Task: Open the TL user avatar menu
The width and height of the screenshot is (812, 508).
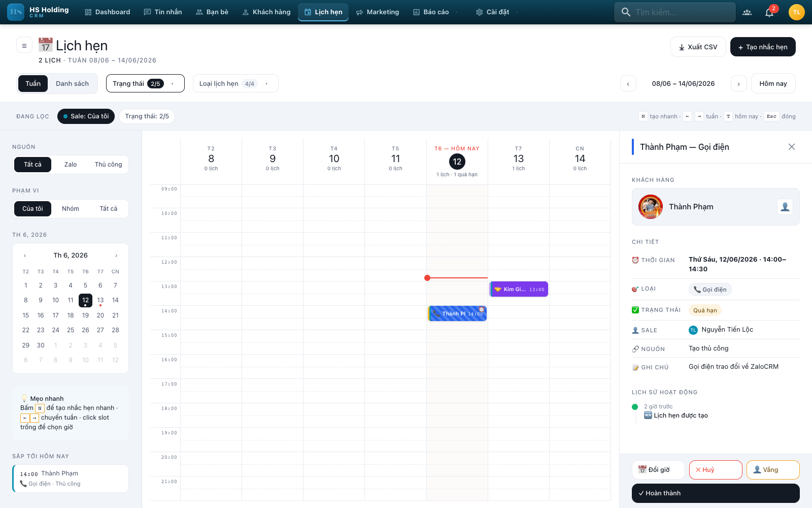Action: [x=797, y=12]
